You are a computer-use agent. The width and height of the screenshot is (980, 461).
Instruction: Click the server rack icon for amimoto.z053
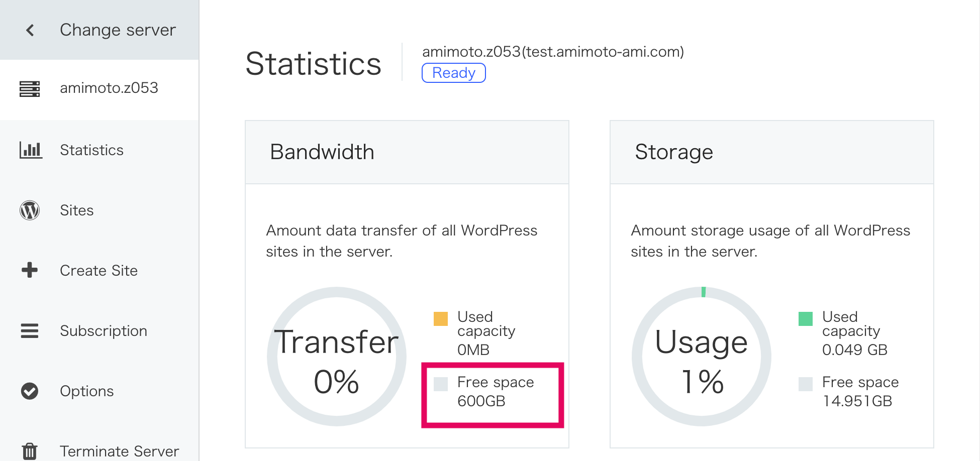(x=30, y=88)
